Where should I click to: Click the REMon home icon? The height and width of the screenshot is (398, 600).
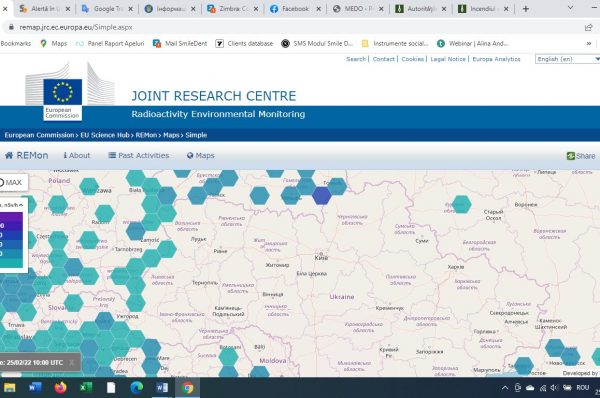(9, 155)
